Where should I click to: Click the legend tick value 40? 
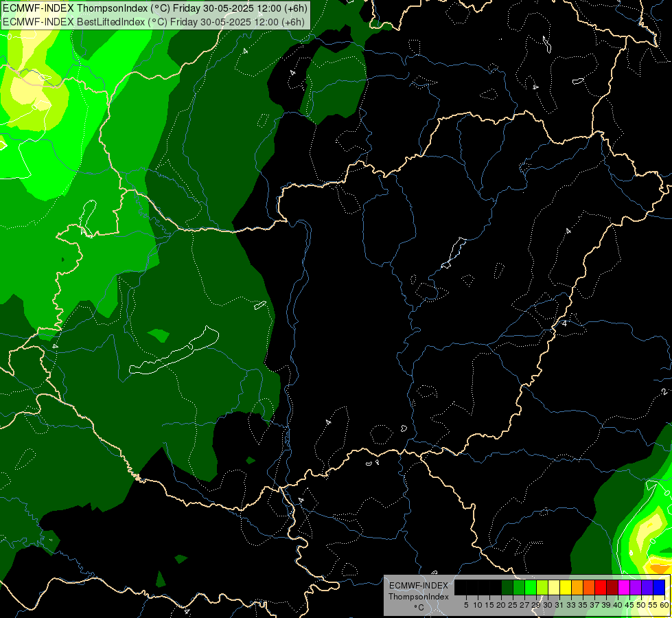pyautogui.click(x=618, y=605)
